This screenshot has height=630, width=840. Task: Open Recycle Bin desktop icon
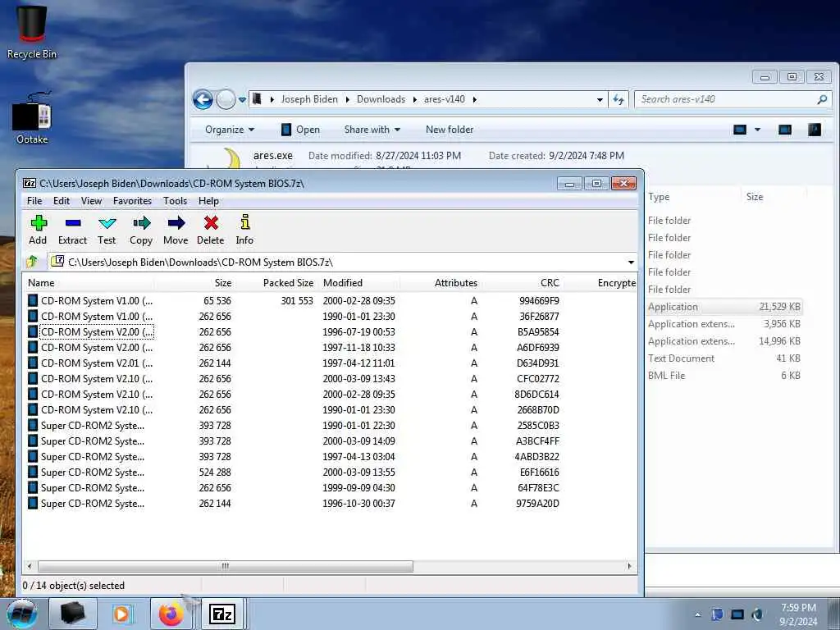(32, 31)
